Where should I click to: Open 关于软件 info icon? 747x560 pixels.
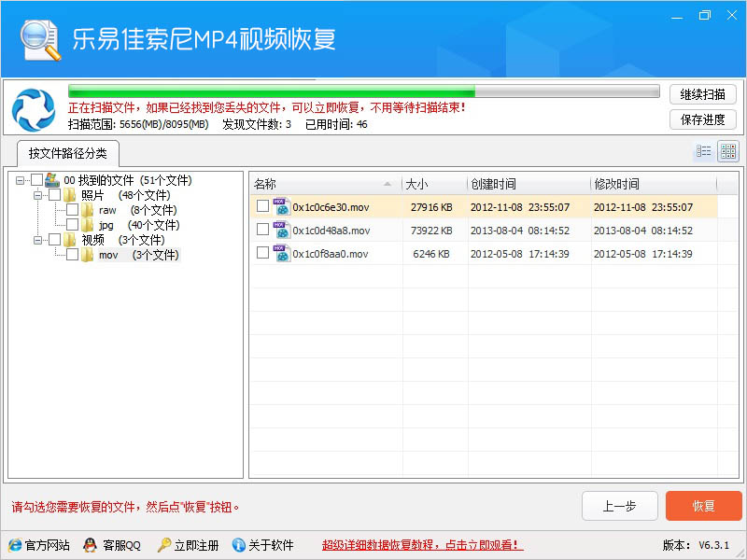[239, 545]
